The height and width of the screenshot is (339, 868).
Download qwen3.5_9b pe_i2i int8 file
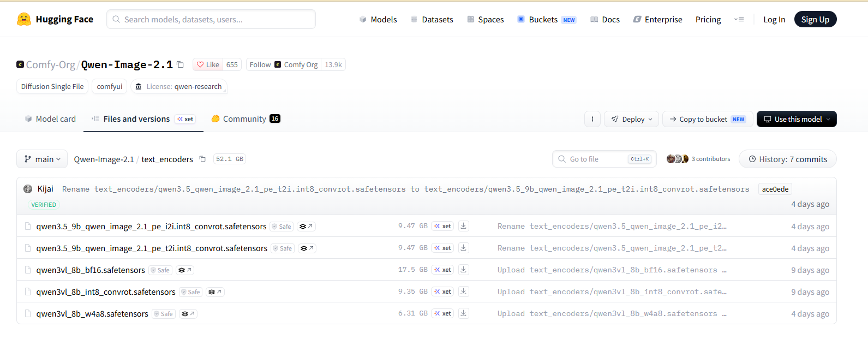(x=463, y=226)
